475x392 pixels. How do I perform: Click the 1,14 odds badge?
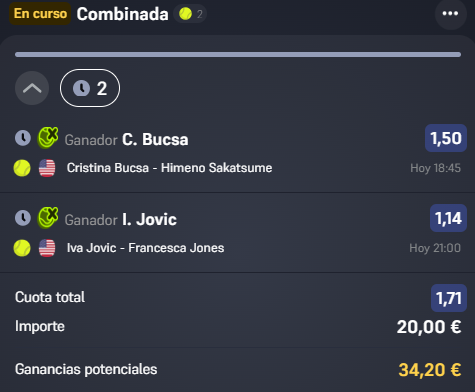point(448,218)
